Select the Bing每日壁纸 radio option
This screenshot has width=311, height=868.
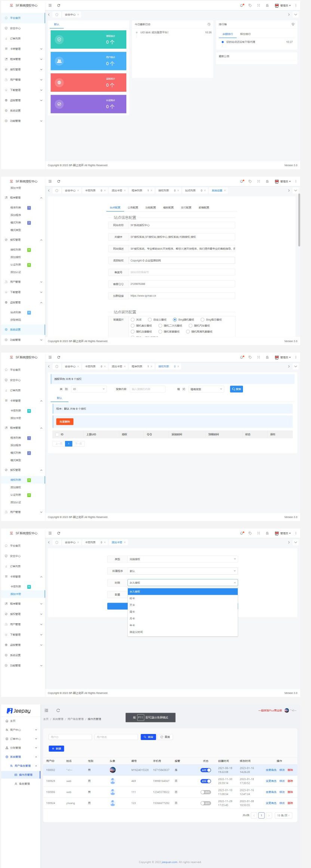pos(203,320)
